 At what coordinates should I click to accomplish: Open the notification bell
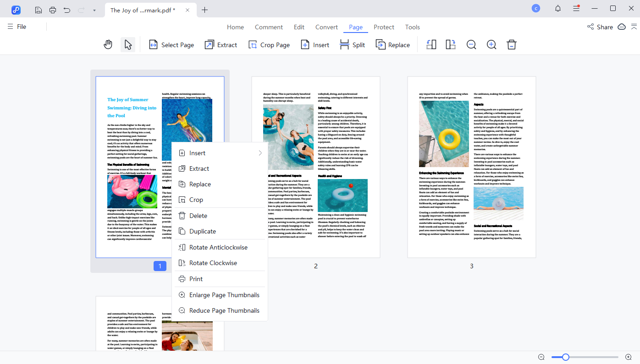[557, 8]
